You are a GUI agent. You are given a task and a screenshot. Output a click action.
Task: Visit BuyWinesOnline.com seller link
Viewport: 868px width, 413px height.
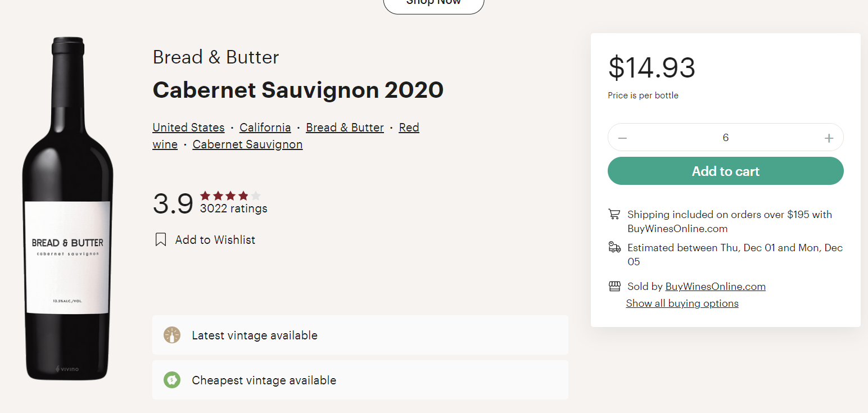coord(715,287)
